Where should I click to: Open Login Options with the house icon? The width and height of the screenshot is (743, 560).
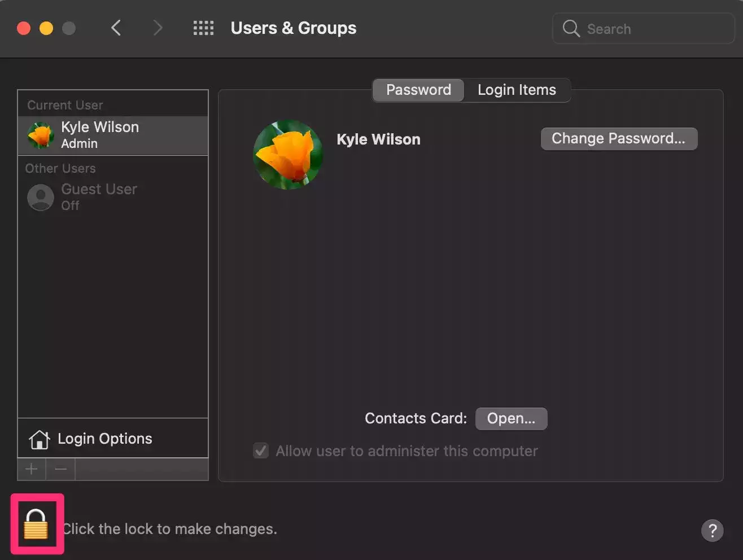(40, 439)
